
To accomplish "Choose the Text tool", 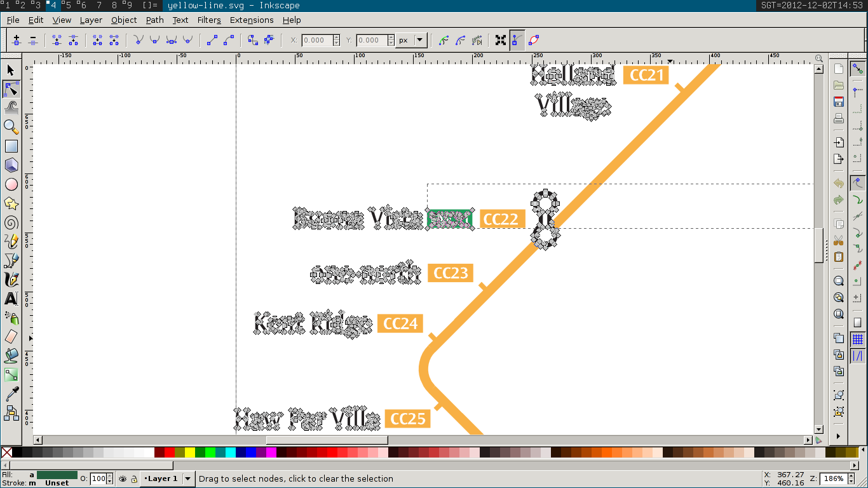I will (11, 299).
